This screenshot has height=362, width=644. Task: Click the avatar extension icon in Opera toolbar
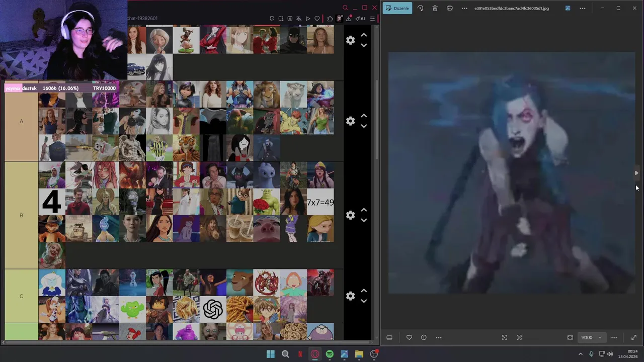340,19
